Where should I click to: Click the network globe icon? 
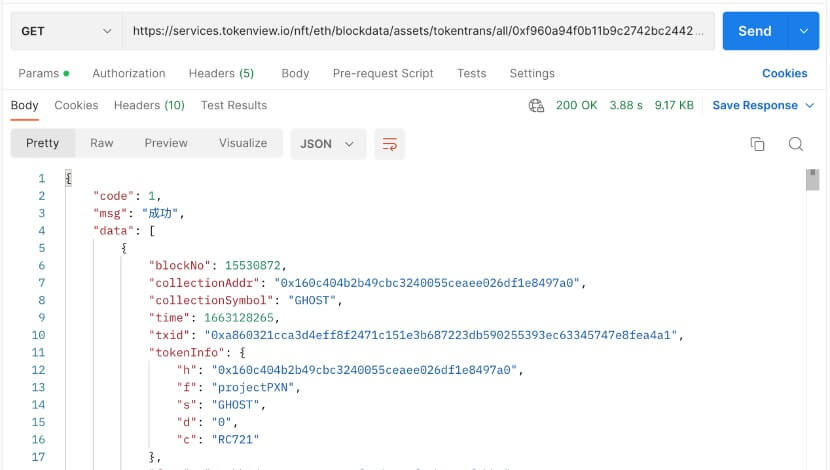coord(537,105)
